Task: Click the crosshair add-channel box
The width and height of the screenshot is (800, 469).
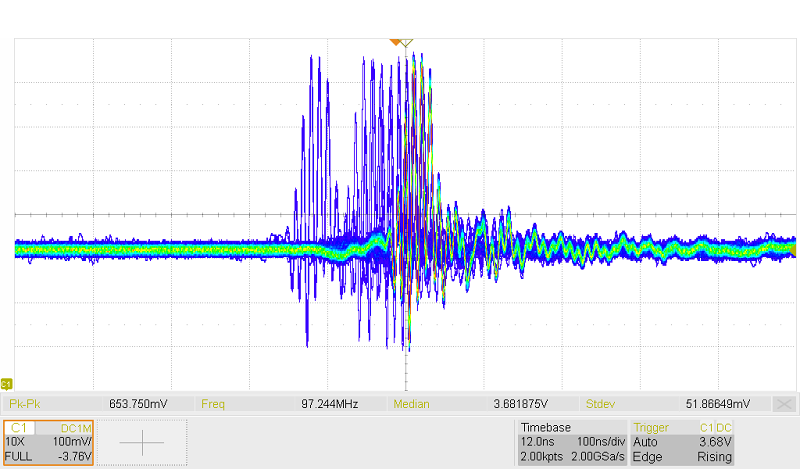Action: click(145, 443)
